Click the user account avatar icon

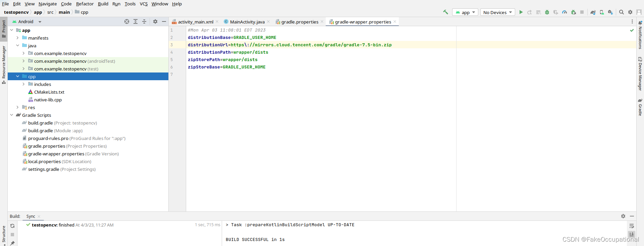[639, 12]
